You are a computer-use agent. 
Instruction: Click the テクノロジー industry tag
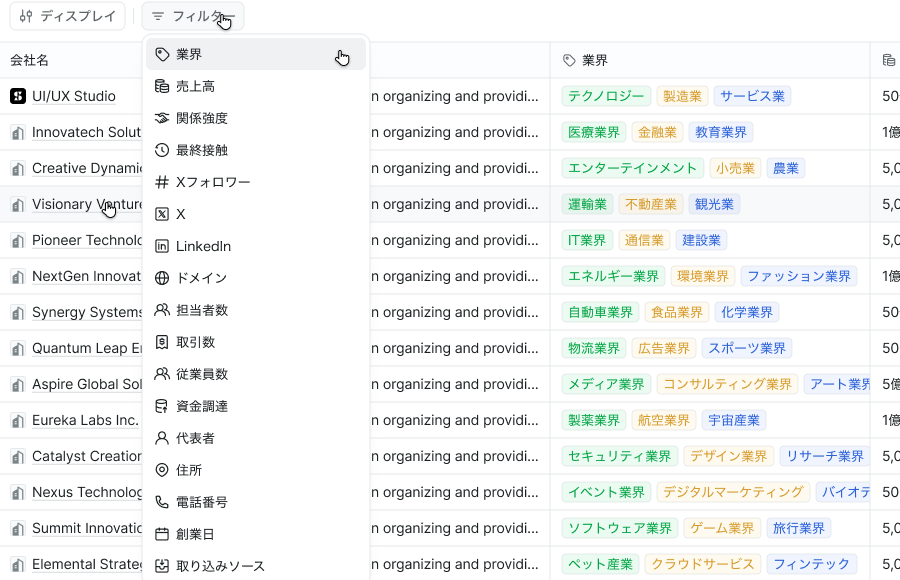[606, 96]
